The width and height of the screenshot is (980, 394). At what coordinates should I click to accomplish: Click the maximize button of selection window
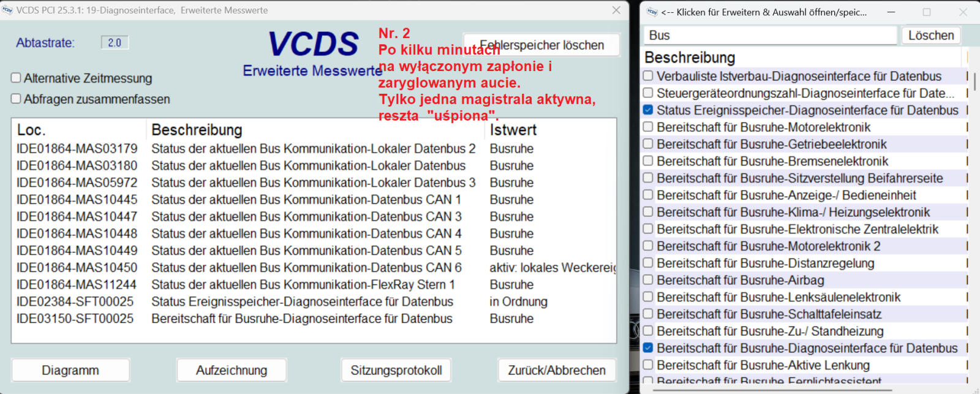coord(927,12)
